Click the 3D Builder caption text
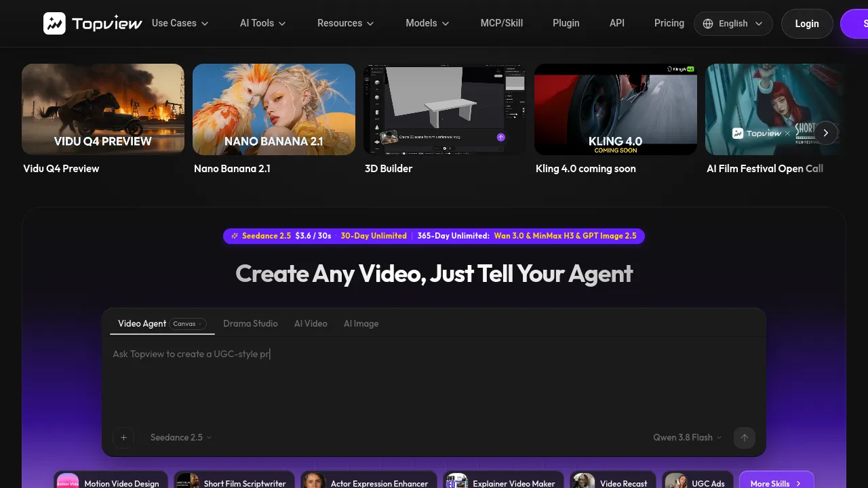This screenshot has width=868, height=488. pyautogui.click(x=389, y=169)
